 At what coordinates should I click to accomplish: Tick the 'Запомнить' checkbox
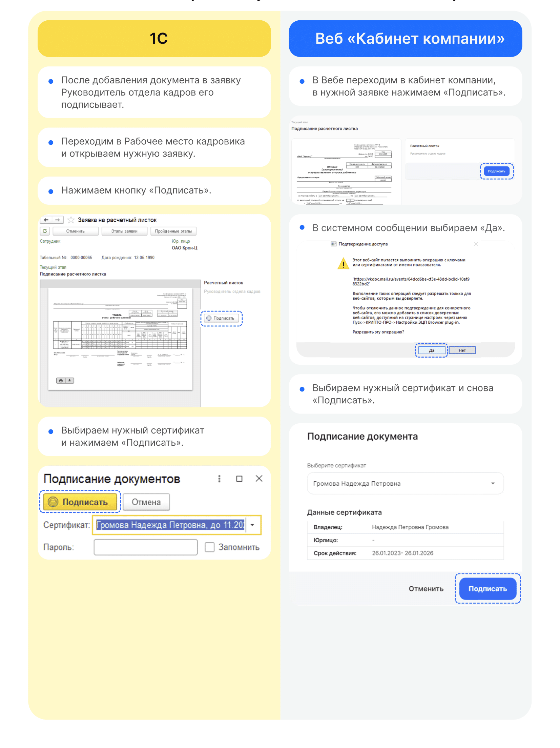tap(210, 547)
